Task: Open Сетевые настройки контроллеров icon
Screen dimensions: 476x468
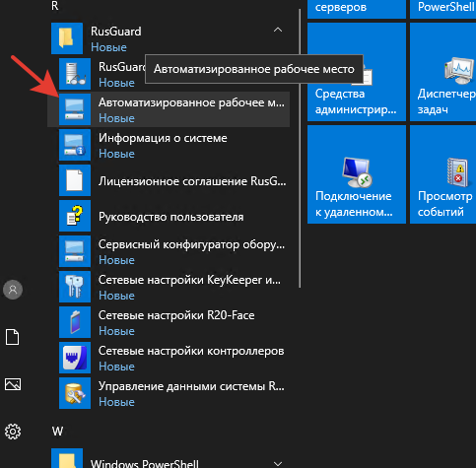Action: (x=75, y=358)
